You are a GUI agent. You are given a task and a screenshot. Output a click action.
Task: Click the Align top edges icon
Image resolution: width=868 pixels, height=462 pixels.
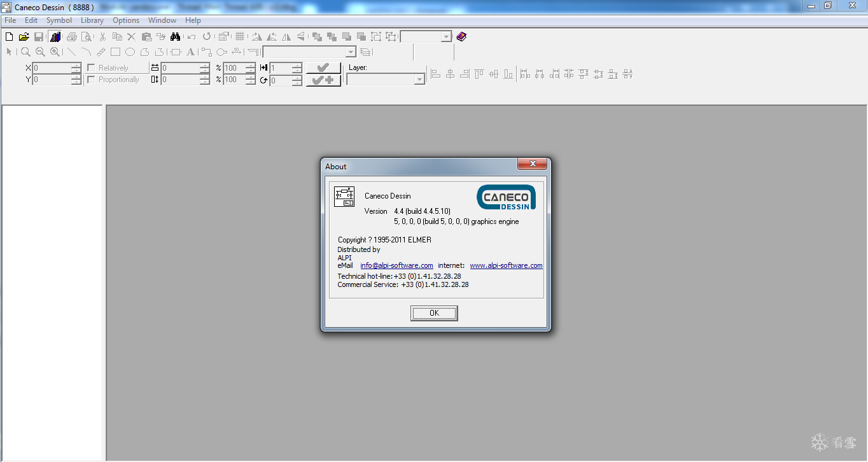(479, 74)
